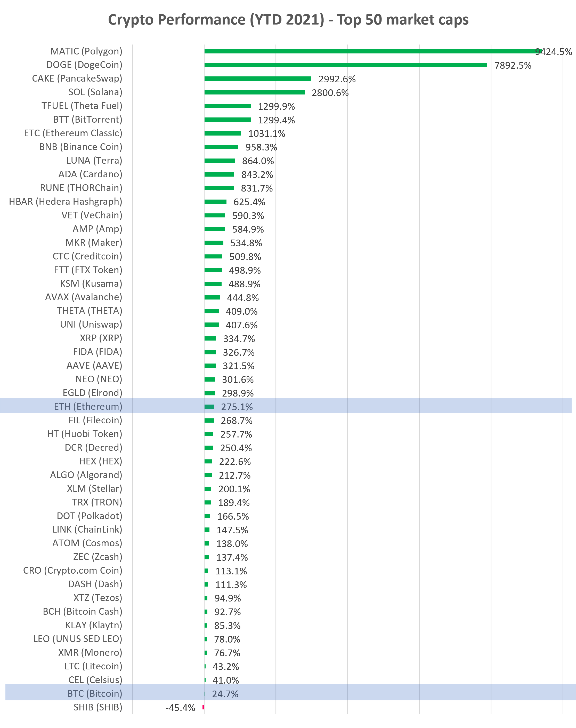The height and width of the screenshot is (728, 576).
Task: Select the VET (VeChain) label
Action: pos(92,215)
